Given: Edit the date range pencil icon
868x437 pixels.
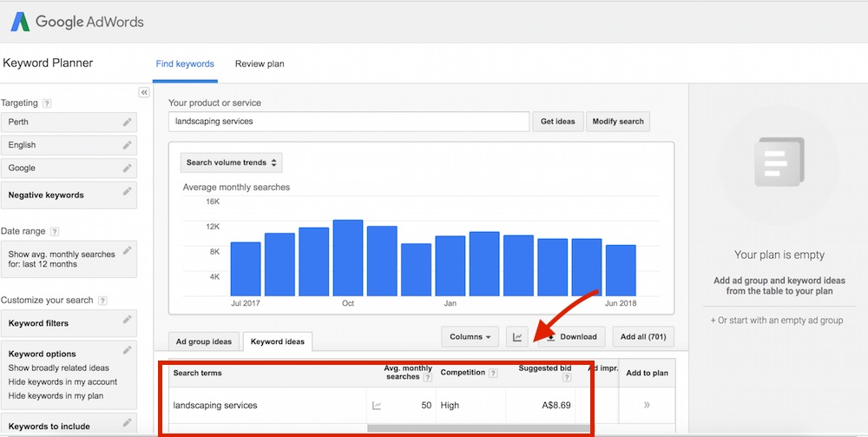Looking at the screenshot, I should coord(128,250).
